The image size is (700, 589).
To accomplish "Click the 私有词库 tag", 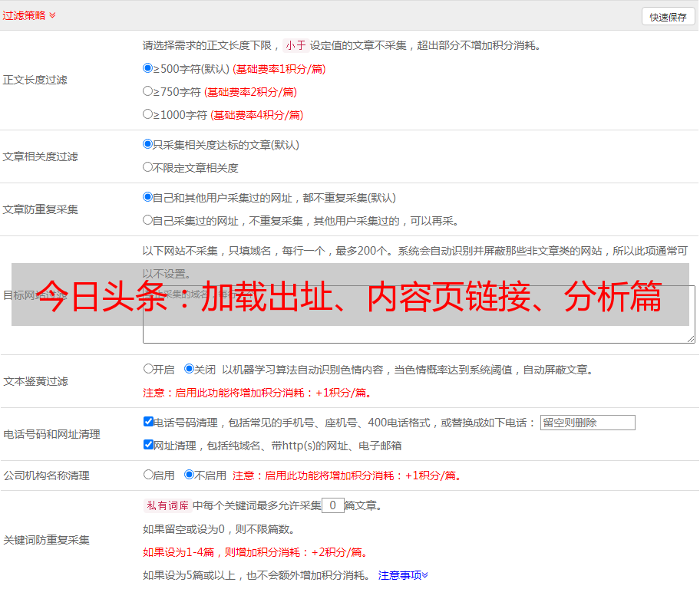I will click(166, 505).
